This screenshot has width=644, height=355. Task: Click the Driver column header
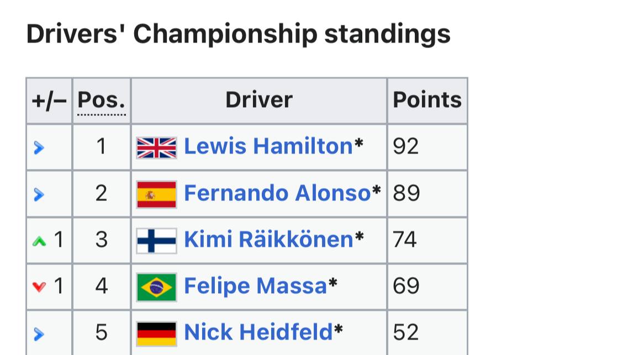(x=258, y=100)
